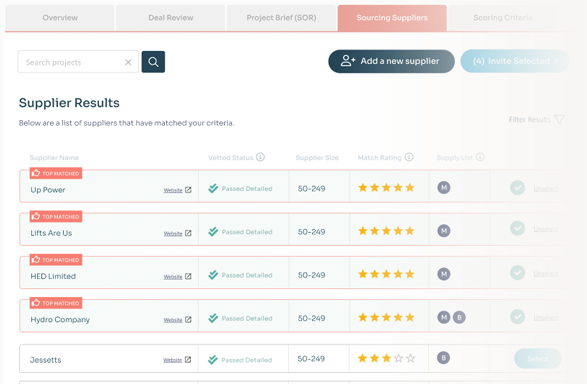
Task: Click external link icon for Lifts Are Us
Action: click(188, 233)
